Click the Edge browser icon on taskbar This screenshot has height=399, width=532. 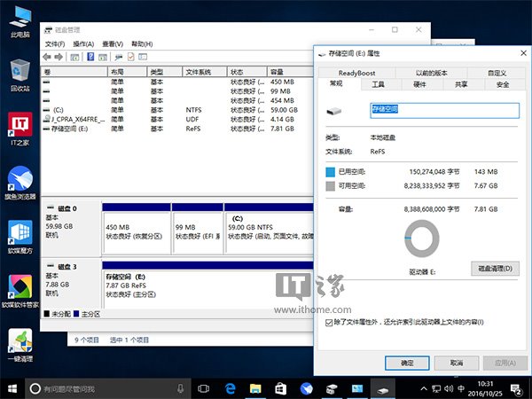(x=229, y=388)
